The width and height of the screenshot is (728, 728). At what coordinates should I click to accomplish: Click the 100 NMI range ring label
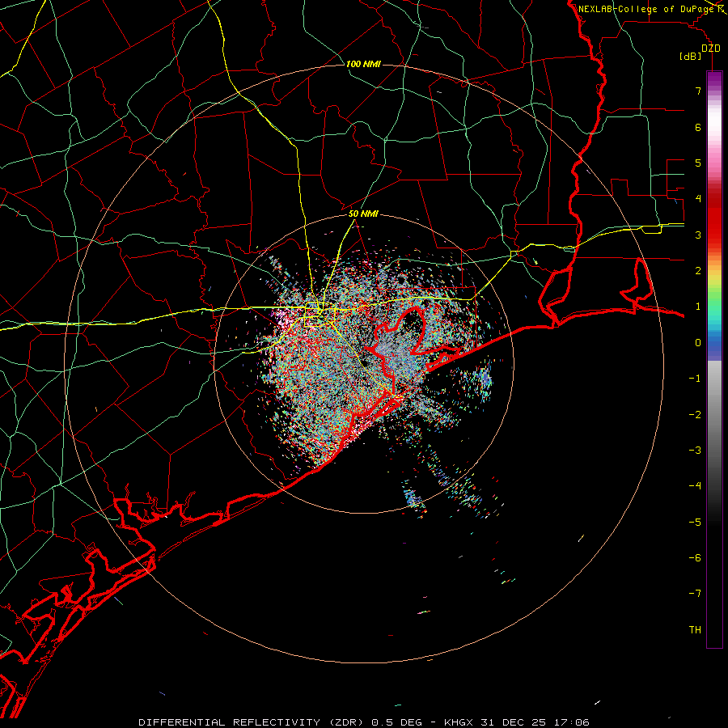[x=363, y=64]
